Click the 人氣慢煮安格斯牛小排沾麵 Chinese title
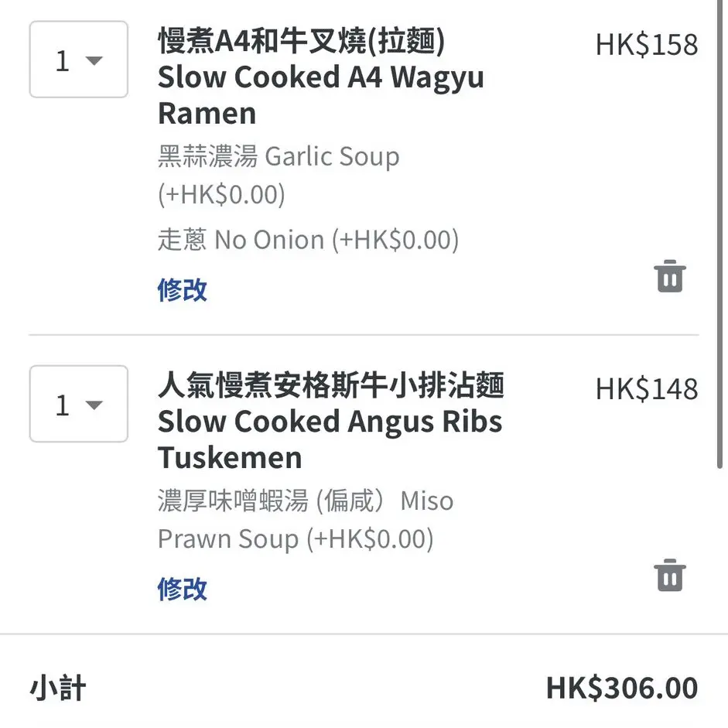Screen dimensions: 728x728 tap(330, 385)
